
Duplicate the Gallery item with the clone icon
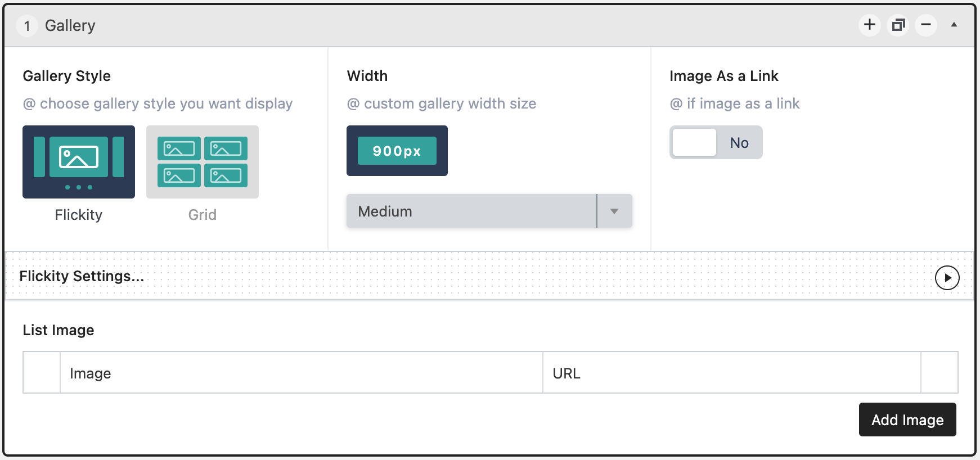coord(898,25)
